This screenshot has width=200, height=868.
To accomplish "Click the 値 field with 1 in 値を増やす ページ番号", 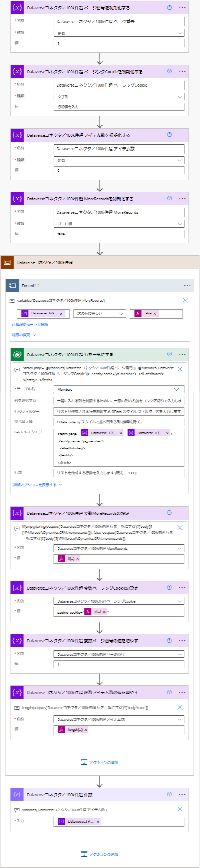I will [x=119, y=664].
